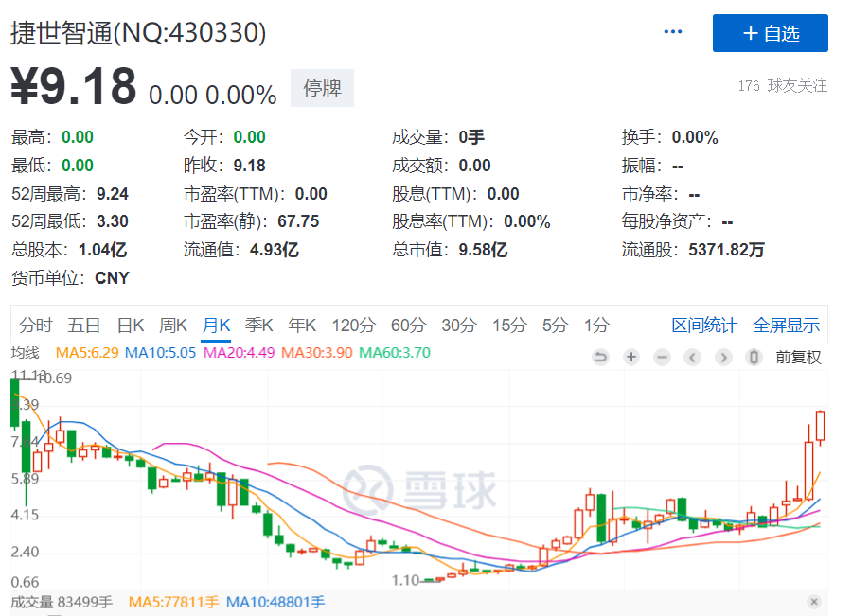Switch to the 日K chart tab
This screenshot has width=852, height=616.
[x=131, y=326]
